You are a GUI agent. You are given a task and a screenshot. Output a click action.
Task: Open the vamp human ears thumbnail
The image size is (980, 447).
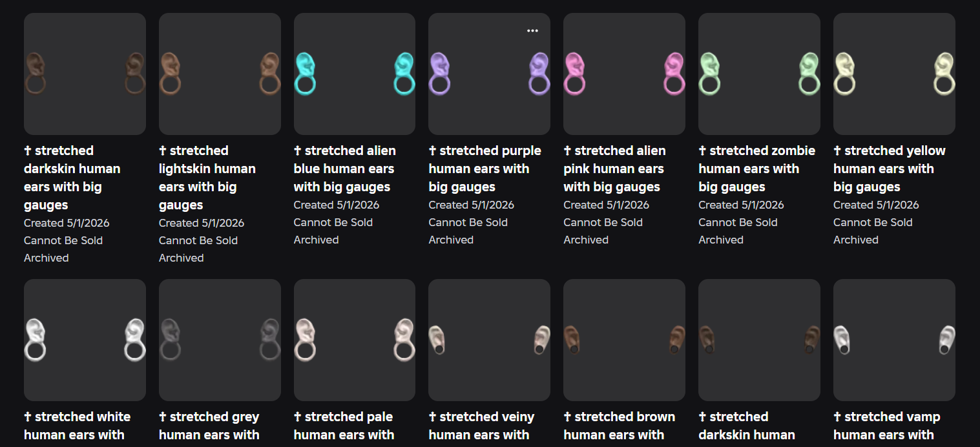tap(894, 340)
